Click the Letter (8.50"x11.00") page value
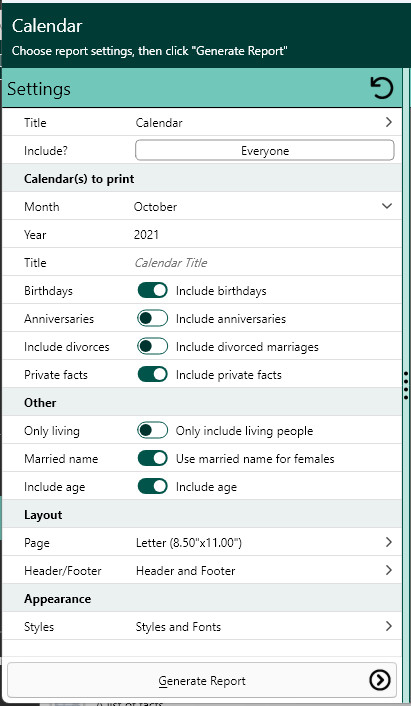Viewport: 411px width, 706px height. (x=189, y=543)
